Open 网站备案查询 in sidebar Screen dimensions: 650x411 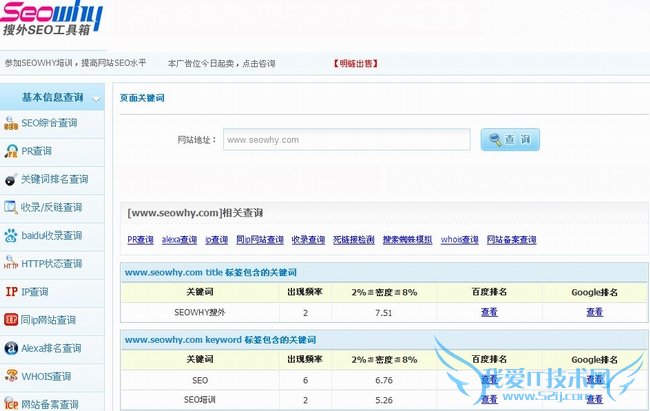[52, 402]
